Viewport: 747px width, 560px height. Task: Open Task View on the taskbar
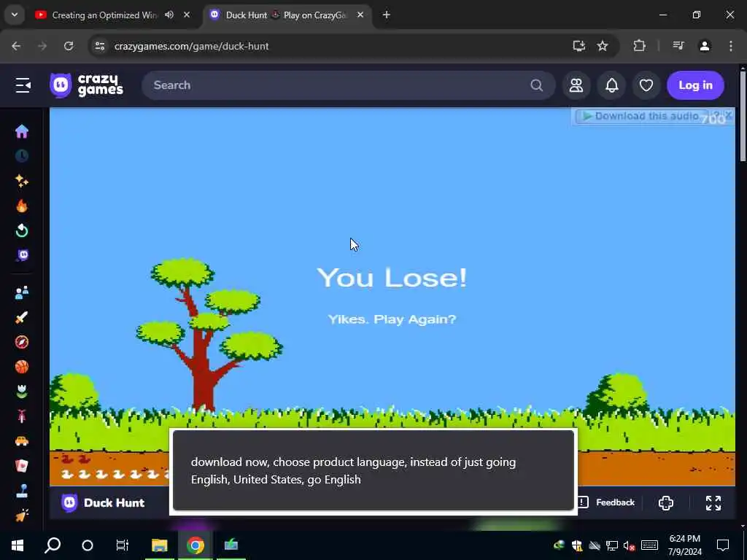[x=123, y=545]
